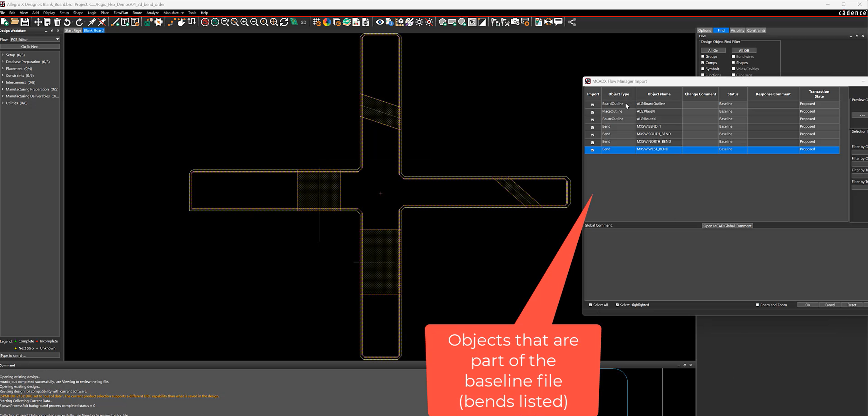This screenshot has height=416, width=868.
Task: Click the 3D canvas view icon
Action: (304, 22)
